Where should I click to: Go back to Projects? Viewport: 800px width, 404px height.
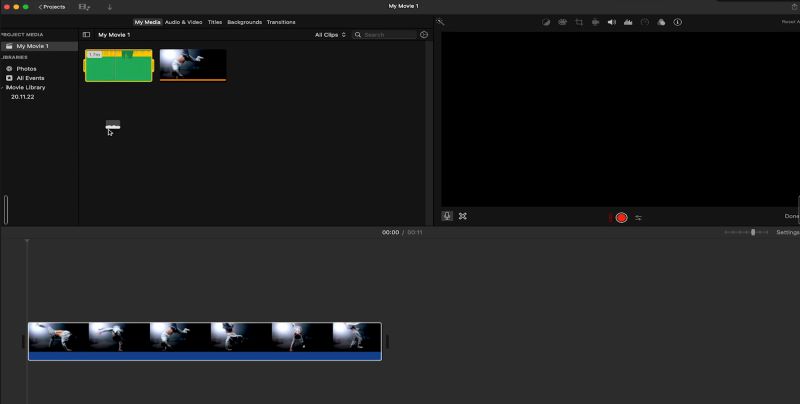(x=52, y=7)
